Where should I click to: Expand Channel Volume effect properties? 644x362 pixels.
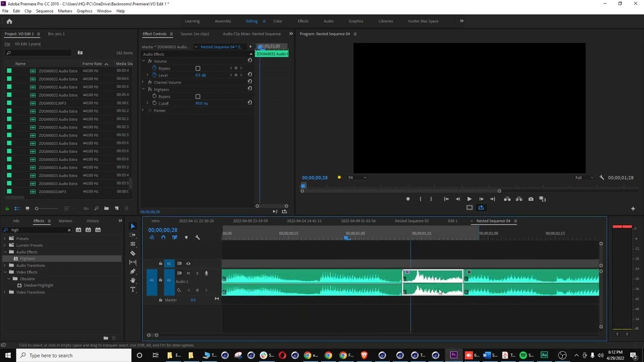143,82
